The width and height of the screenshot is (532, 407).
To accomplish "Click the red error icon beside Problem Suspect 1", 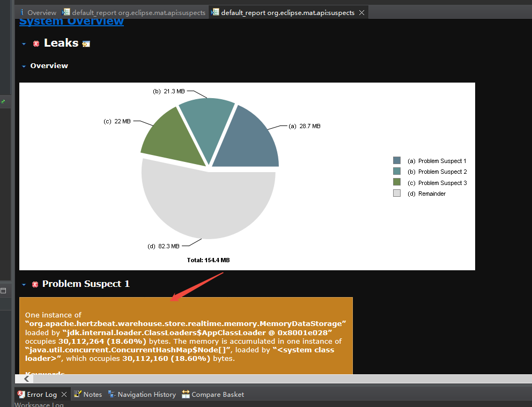I will click(35, 284).
